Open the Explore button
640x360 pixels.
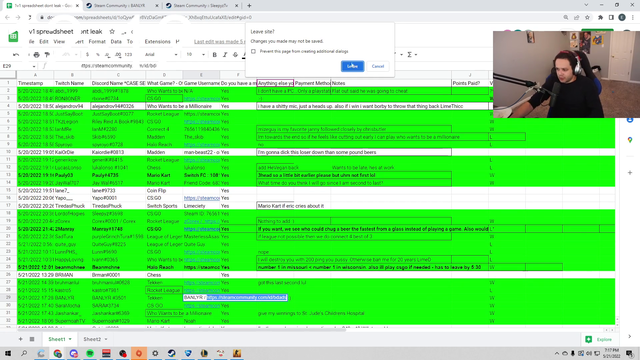[599, 339]
